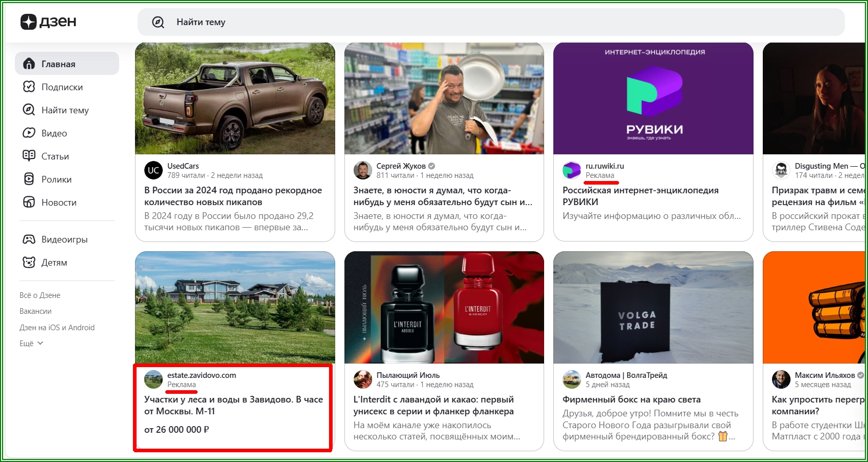Click the Реклама label under ru.ruwiki.ru
This screenshot has height=462, width=868.
pyautogui.click(x=600, y=175)
